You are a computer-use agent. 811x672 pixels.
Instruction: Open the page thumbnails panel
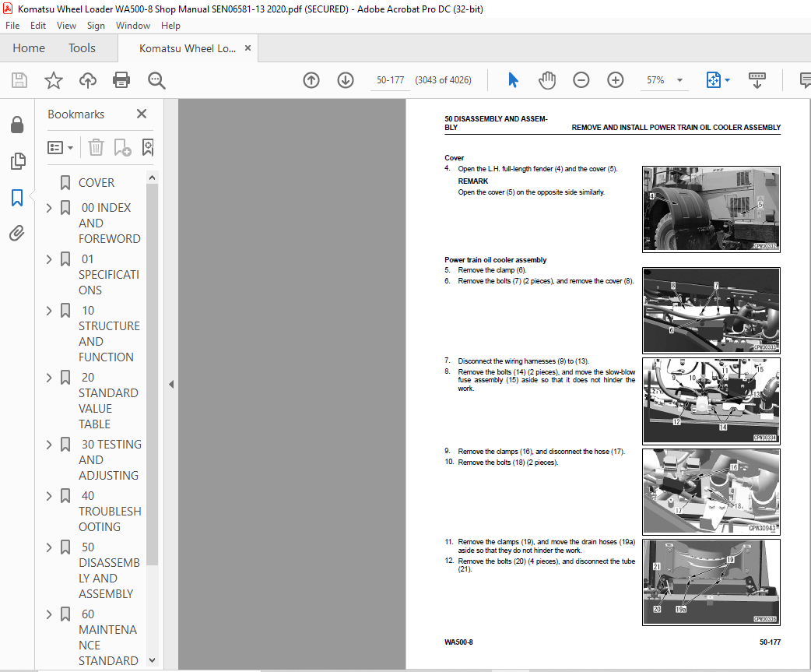click(x=18, y=161)
